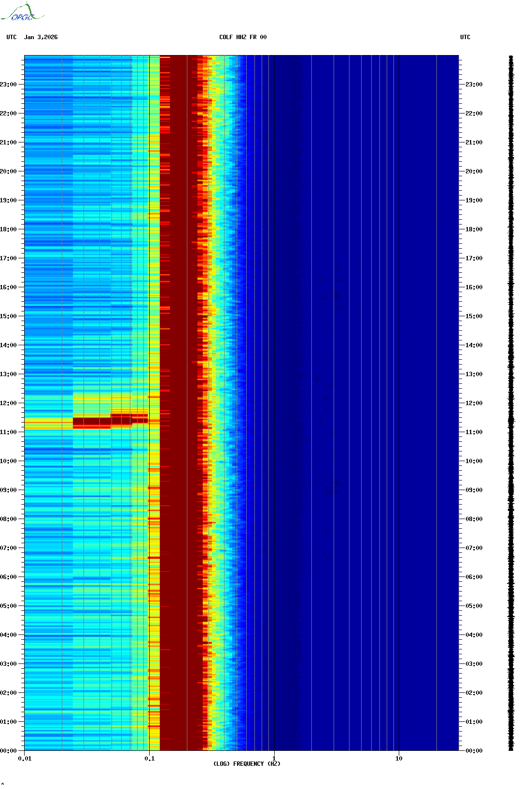Click the left 07:00 time label
The height and width of the screenshot is (789, 532).
pyautogui.click(x=8, y=548)
